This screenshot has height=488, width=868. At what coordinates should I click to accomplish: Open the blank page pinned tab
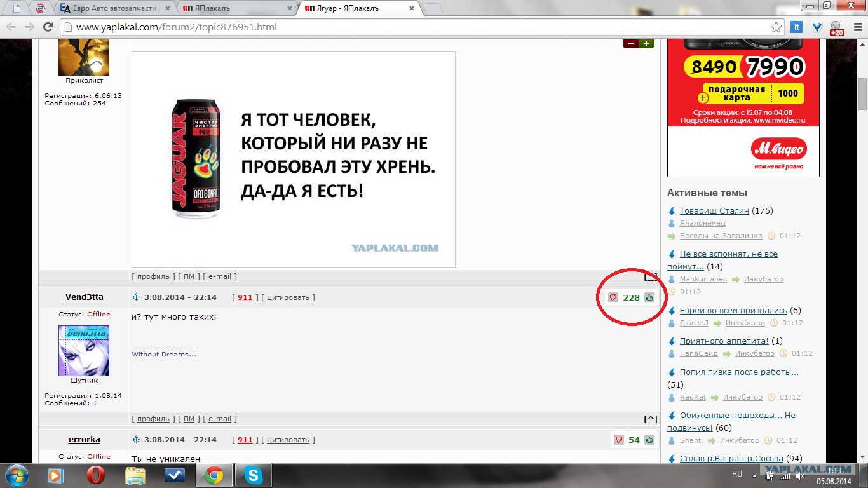point(16,8)
